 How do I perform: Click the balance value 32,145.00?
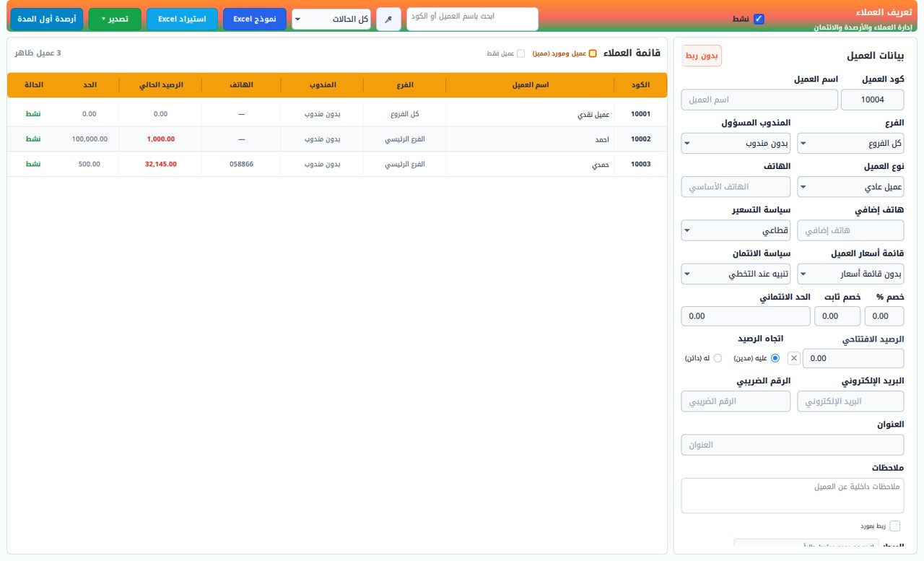pos(161,164)
